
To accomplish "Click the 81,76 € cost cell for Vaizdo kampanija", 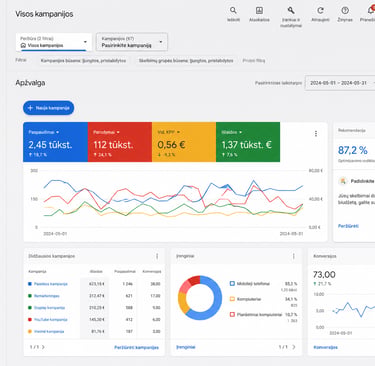I will click(98, 332).
